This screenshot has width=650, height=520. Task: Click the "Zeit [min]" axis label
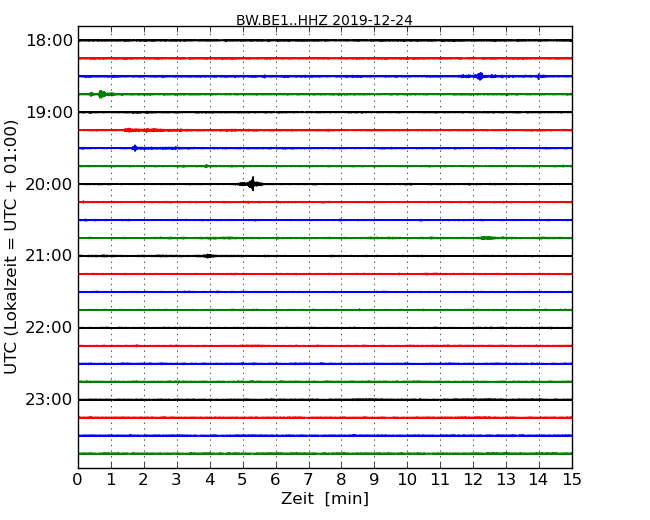325,498
